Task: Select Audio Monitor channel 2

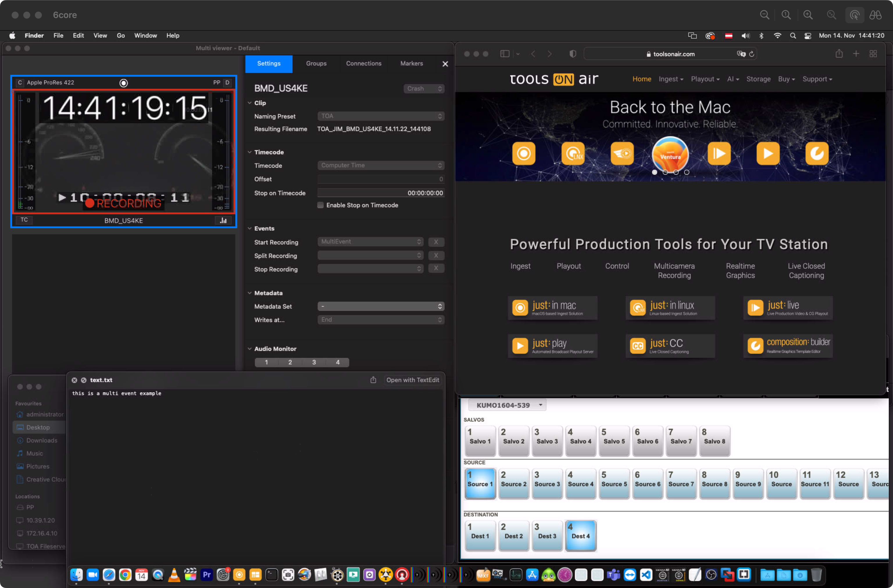Action: [x=290, y=362]
